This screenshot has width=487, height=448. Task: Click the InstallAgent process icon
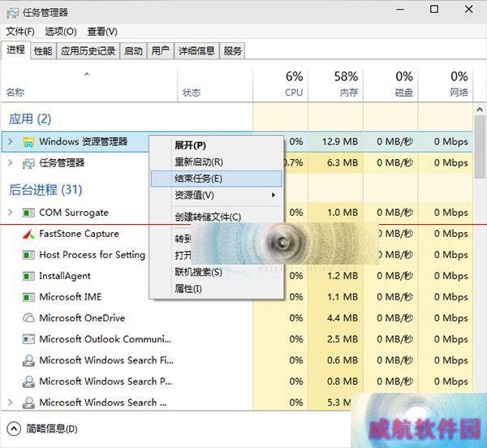click(28, 276)
